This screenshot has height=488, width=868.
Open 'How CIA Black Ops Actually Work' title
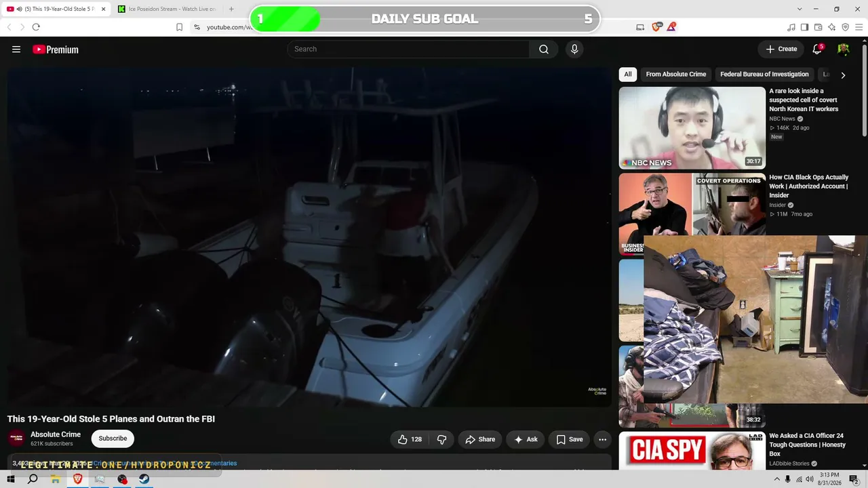[x=808, y=186]
